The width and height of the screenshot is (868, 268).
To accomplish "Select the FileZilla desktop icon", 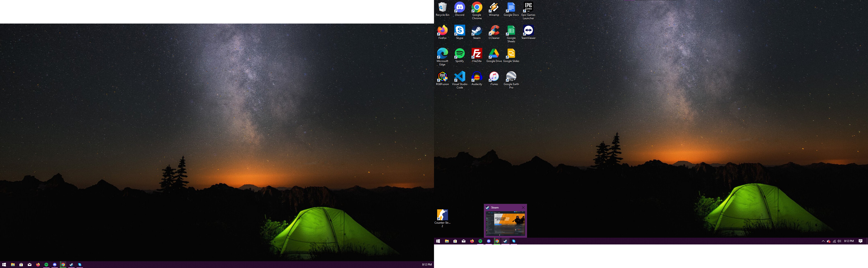I will click(x=476, y=54).
